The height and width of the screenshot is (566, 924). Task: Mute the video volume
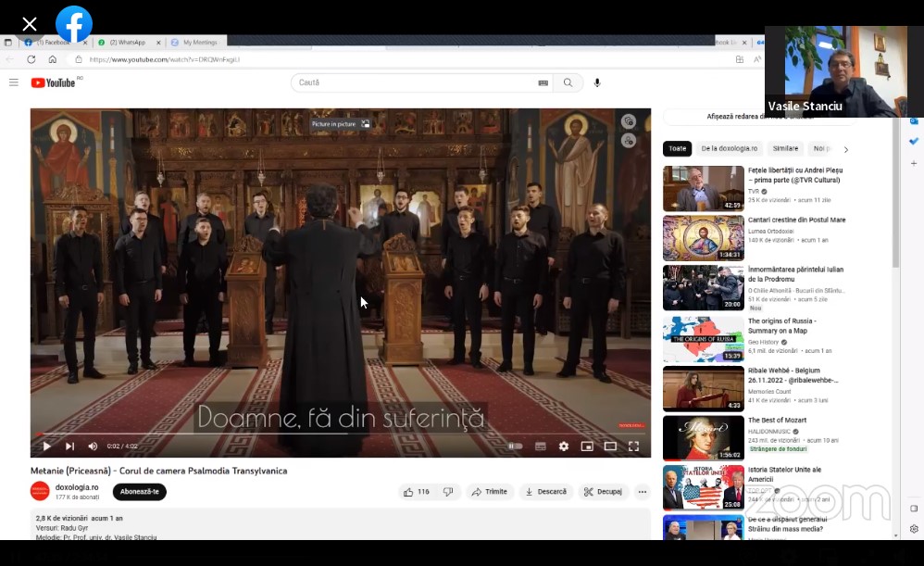click(93, 447)
